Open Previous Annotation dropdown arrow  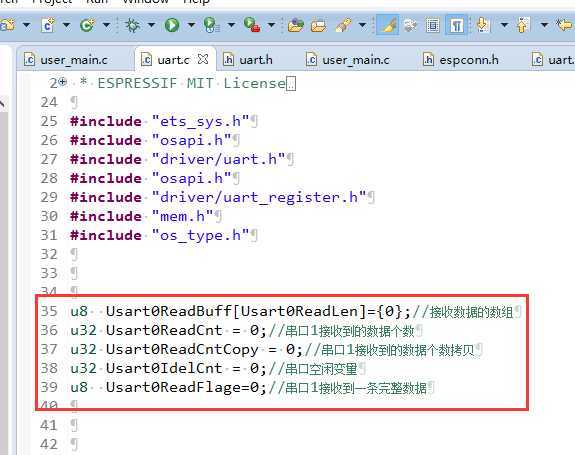pos(545,25)
